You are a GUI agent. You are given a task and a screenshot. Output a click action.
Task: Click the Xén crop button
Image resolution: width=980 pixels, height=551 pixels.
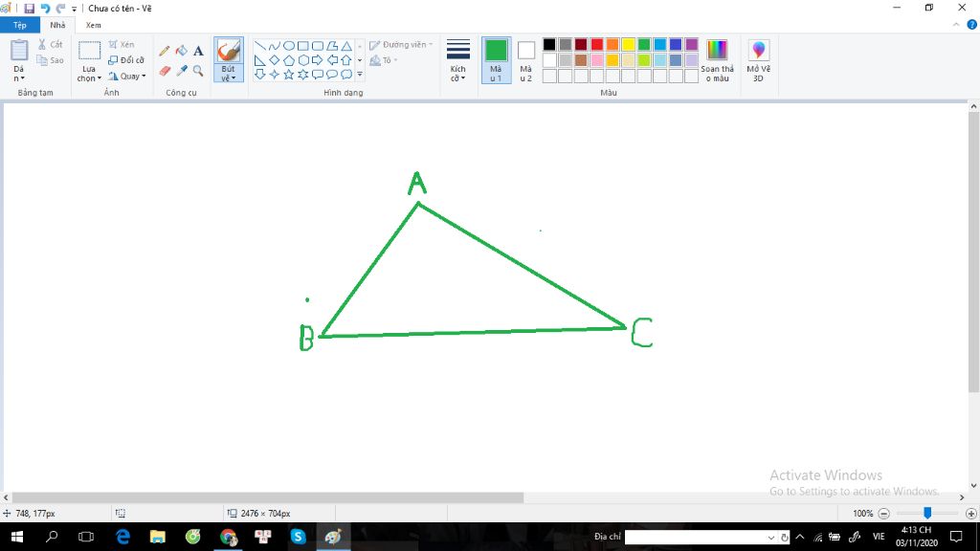(x=122, y=44)
